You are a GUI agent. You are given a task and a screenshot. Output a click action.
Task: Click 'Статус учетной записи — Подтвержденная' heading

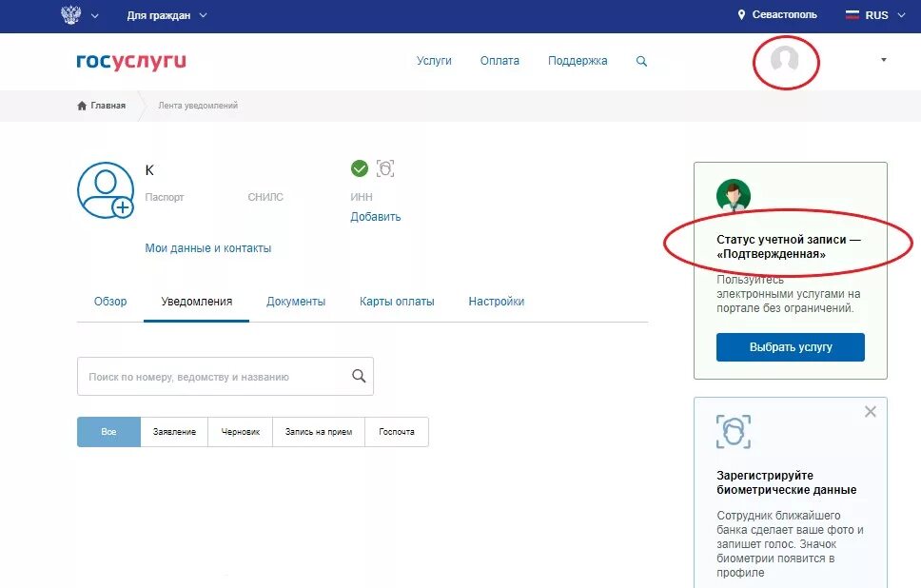(788, 246)
